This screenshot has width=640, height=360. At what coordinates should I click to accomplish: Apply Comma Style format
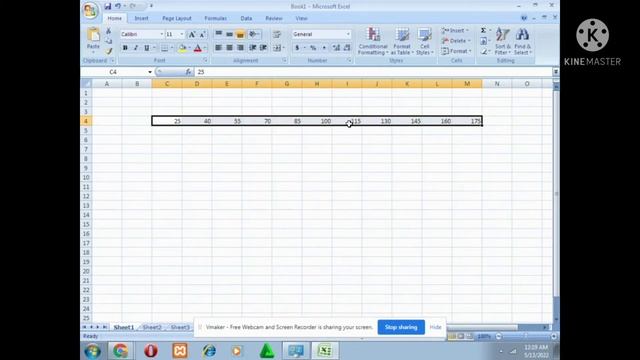[x=324, y=48]
